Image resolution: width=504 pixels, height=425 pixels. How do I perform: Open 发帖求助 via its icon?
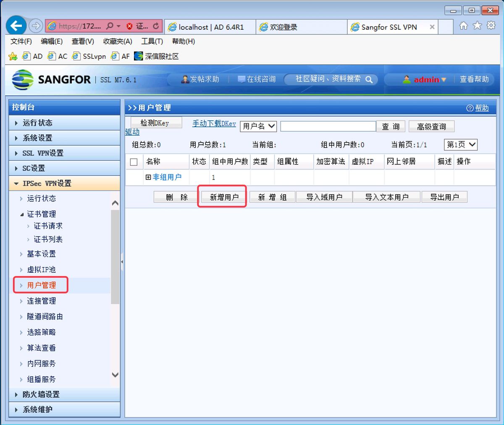(185, 79)
